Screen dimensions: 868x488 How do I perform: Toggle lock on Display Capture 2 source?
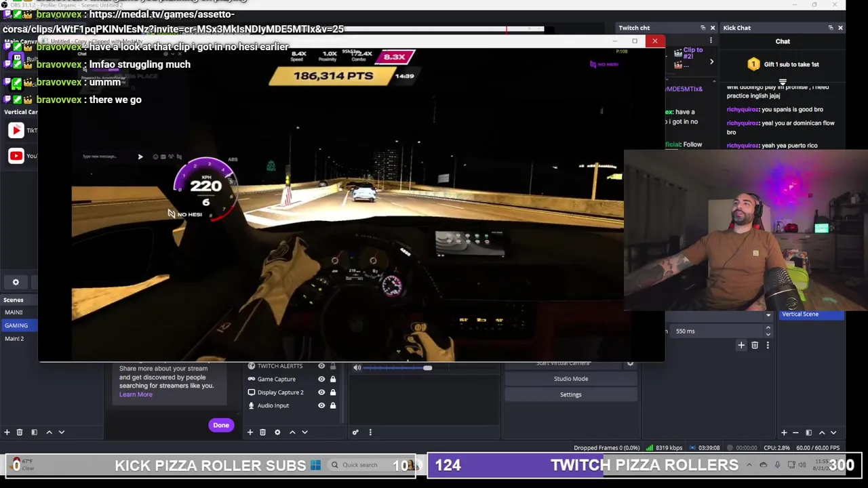pos(333,392)
